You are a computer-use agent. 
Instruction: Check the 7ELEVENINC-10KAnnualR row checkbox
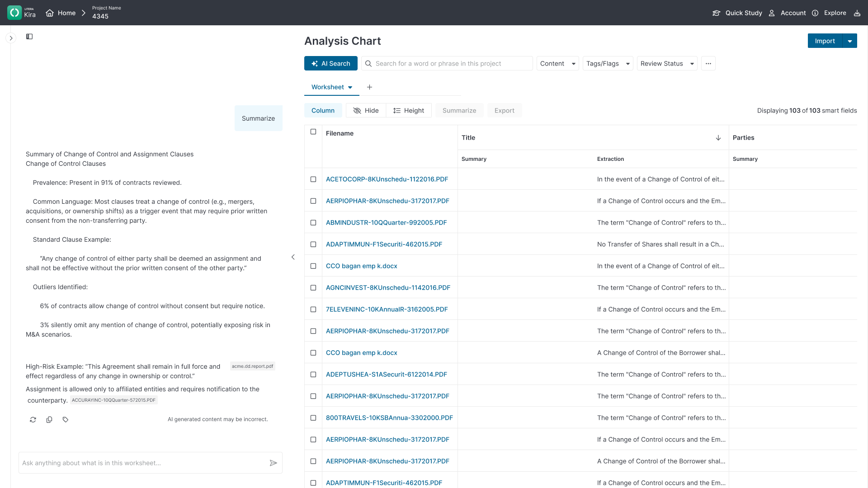point(313,310)
